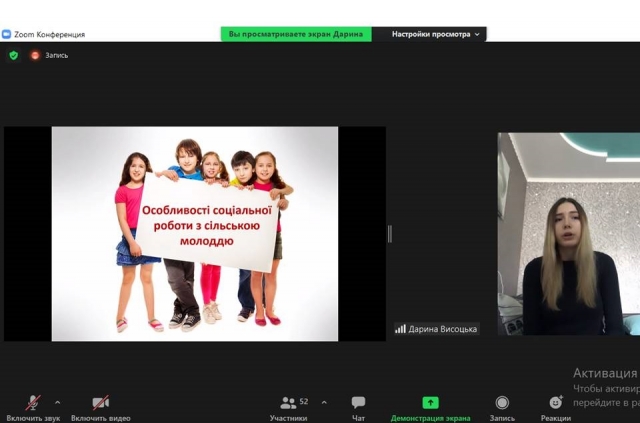
Task: Click the green Вы просматриваете экран Дарина banner
Action: click(296, 34)
